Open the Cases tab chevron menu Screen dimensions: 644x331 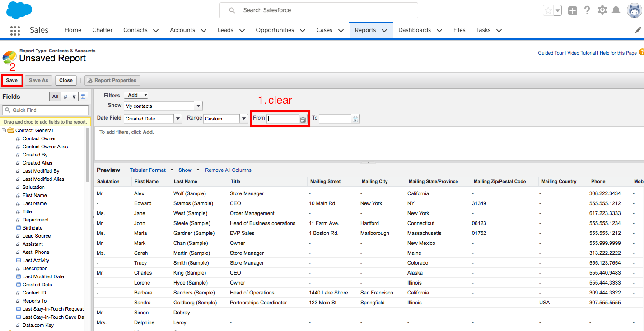[341, 31]
